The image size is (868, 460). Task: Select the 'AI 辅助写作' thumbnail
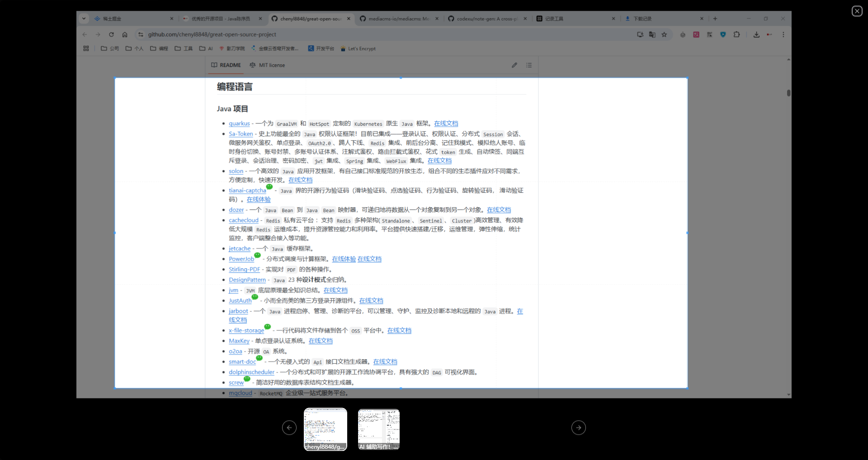[379, 429]
